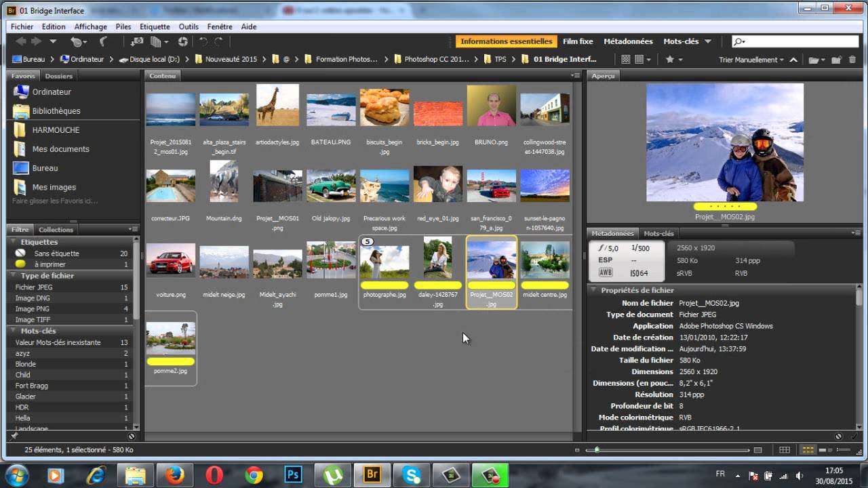The width and height of the screenshot is (868, 488).
Task: Switch to details view in status bar
Action: click(x=825, y=450)
